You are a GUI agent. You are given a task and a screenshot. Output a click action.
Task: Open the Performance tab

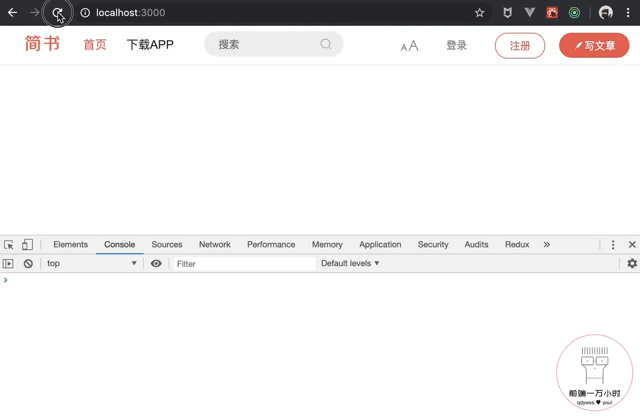click(x=271, y=245)
